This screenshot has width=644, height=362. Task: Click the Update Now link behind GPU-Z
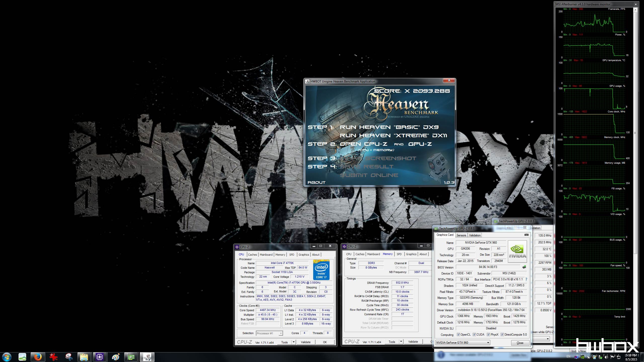578,351
